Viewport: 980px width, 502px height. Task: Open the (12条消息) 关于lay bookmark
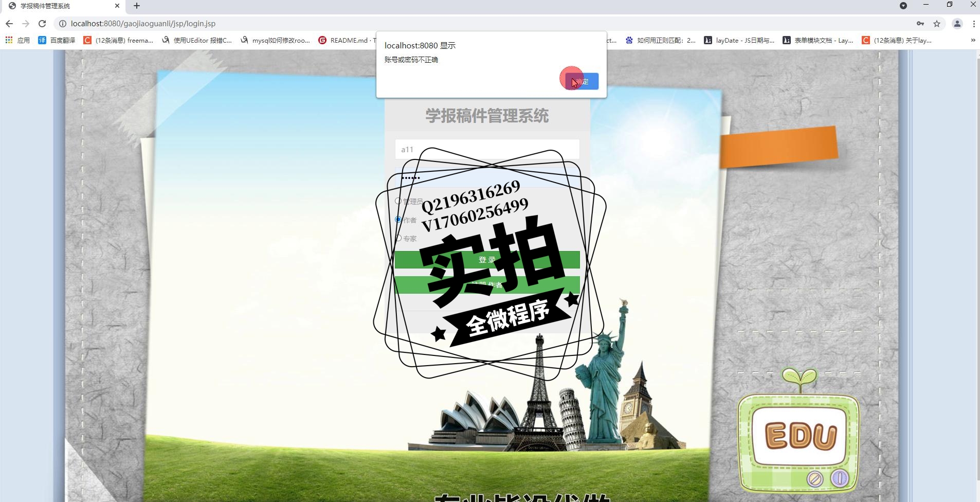point(897,40)
